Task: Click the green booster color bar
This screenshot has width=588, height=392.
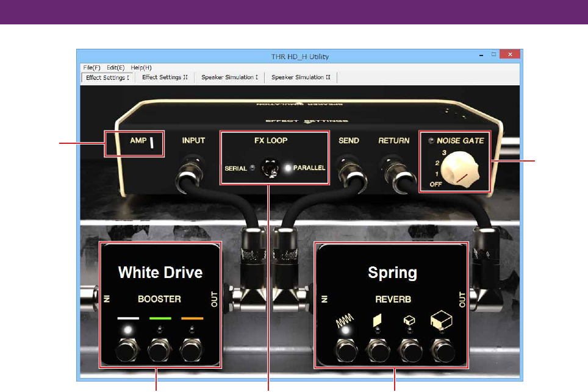Action: (160, 318)
